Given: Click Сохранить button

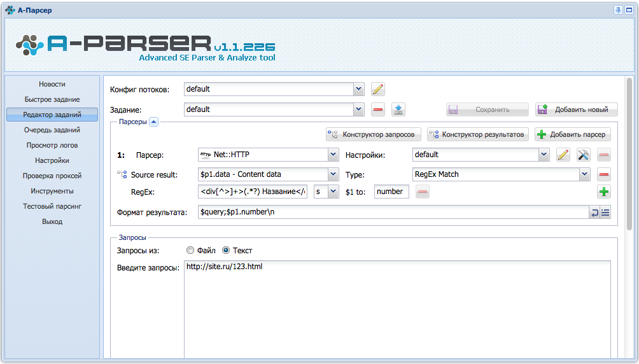Looking at the screenshot, I should pyautogui.click(x=488, y=109).
